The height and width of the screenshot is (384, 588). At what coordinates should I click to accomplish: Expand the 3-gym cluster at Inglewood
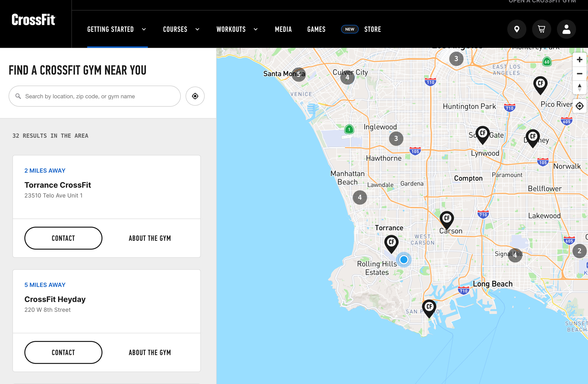click(396, 138)
